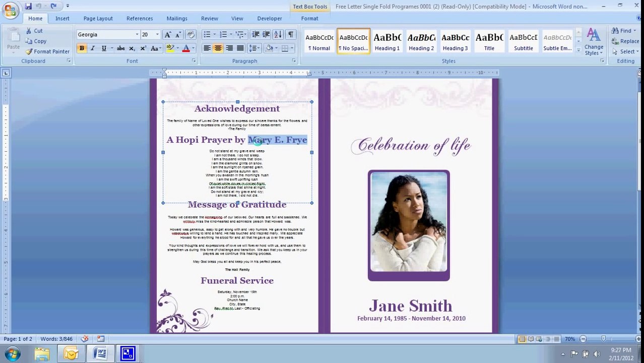Expand the Paragraph dialog launcher
Image resolution: width=644 pixels, height=363 pixels.
(x=294, y=61)
